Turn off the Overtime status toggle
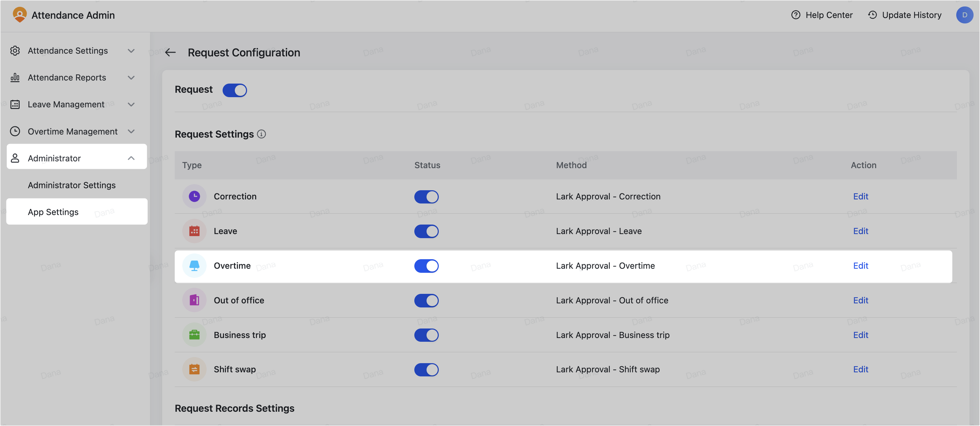The width and height of the screenshot is (980, 426). point(426,266)
